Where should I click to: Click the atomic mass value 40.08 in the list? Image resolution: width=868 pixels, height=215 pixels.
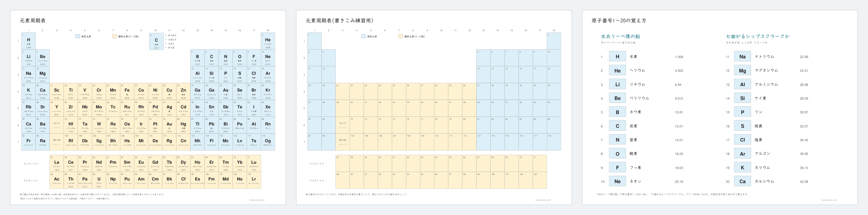(x=803, y=182)
